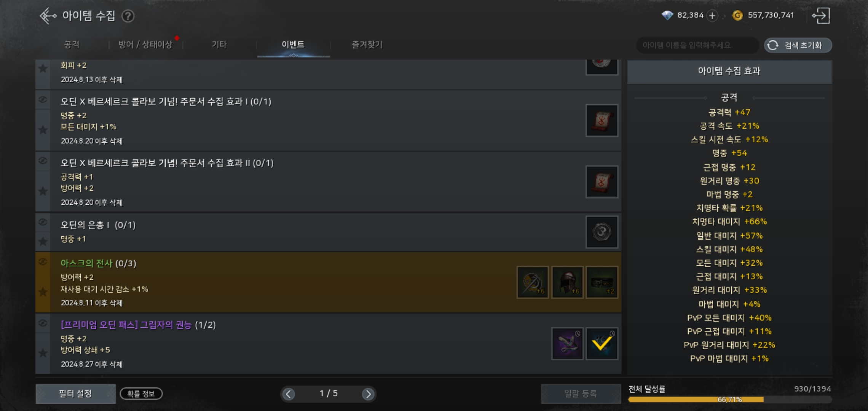Viewport: 868px width, 411px height.
Task: Click the 확률 정보 button
Action: pyautogui.click(x=141, y=393)
